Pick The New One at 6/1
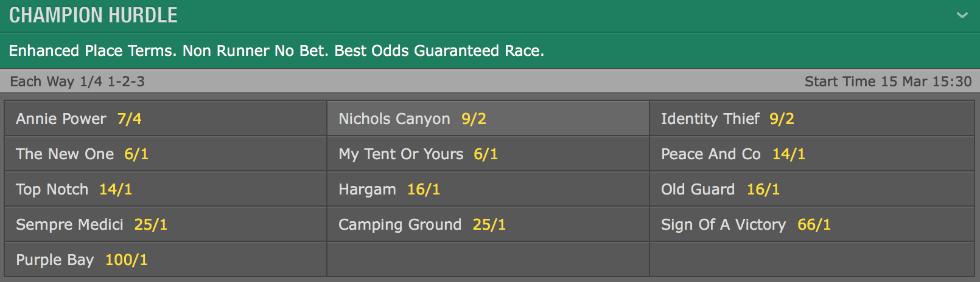980x282 pixels. 166,154
